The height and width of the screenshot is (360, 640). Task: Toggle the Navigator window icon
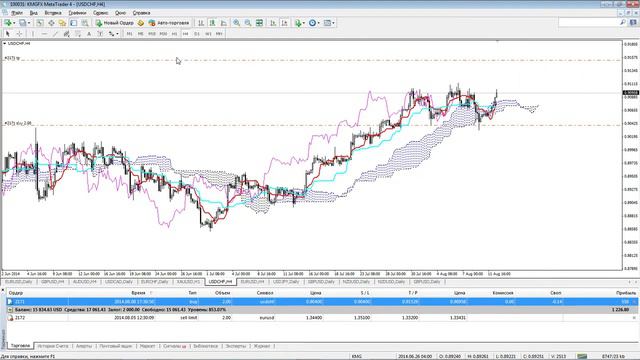(62, 23)
